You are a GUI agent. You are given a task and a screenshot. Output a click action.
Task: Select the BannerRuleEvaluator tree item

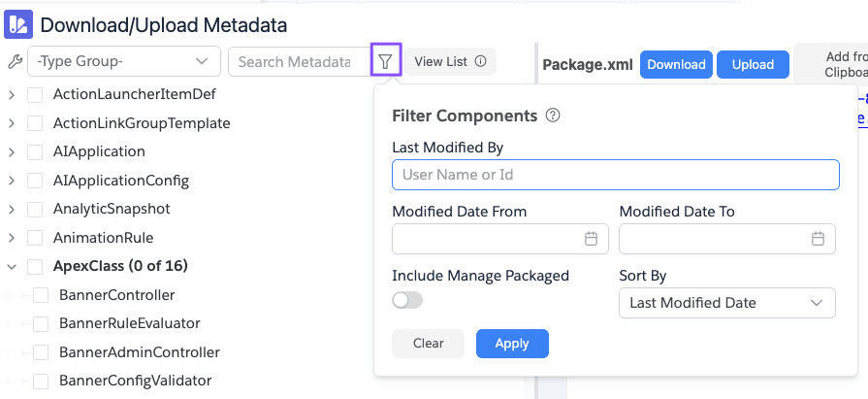tap(129, 323)
